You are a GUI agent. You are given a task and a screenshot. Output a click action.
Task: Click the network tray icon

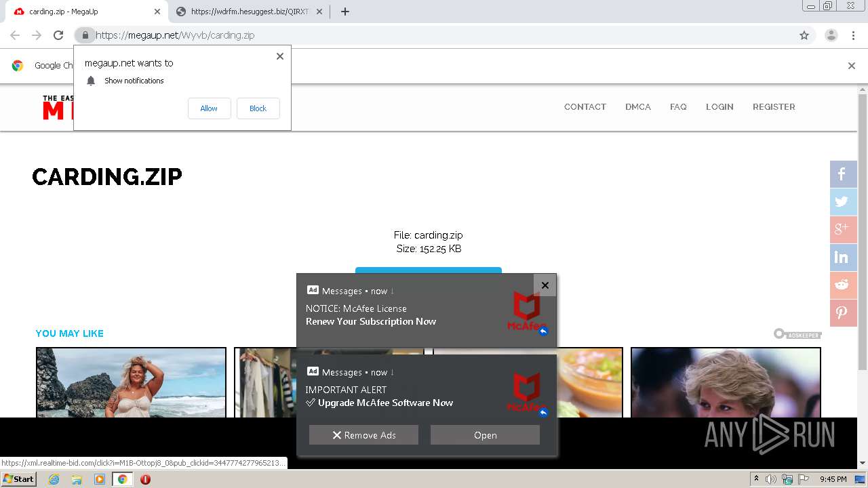pos(787,479)
